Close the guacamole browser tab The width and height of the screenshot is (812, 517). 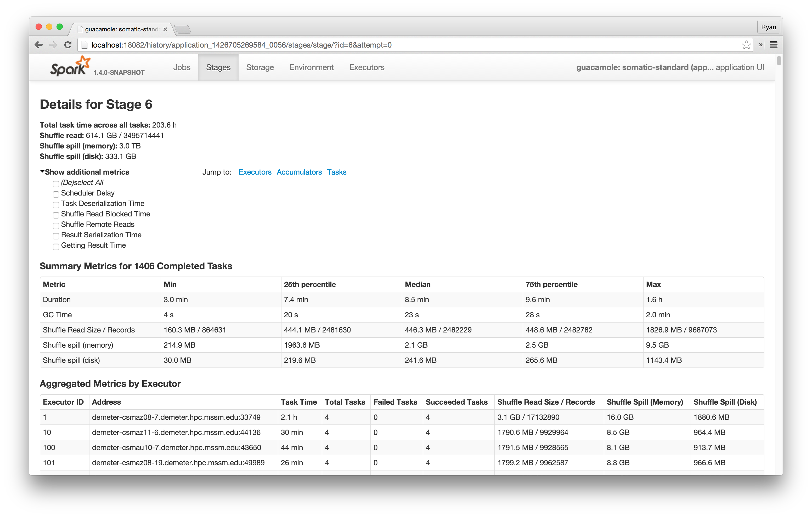165,29
